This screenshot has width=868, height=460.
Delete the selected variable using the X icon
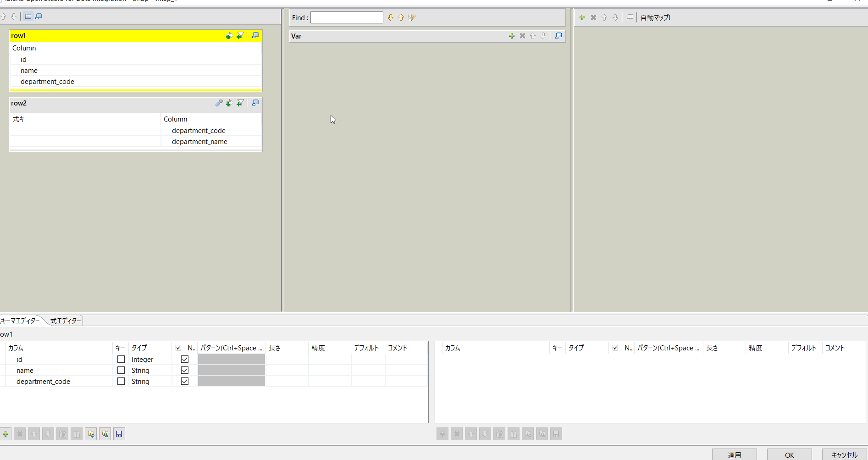coord(522,36)
